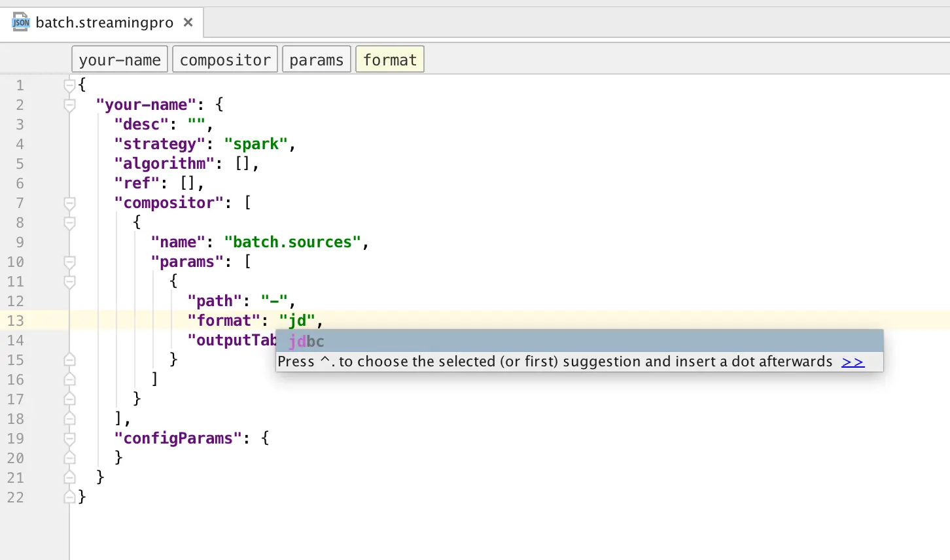Click the "configParams" key
This screenshot has height=560, width=950.
click(x=178, y=438)
